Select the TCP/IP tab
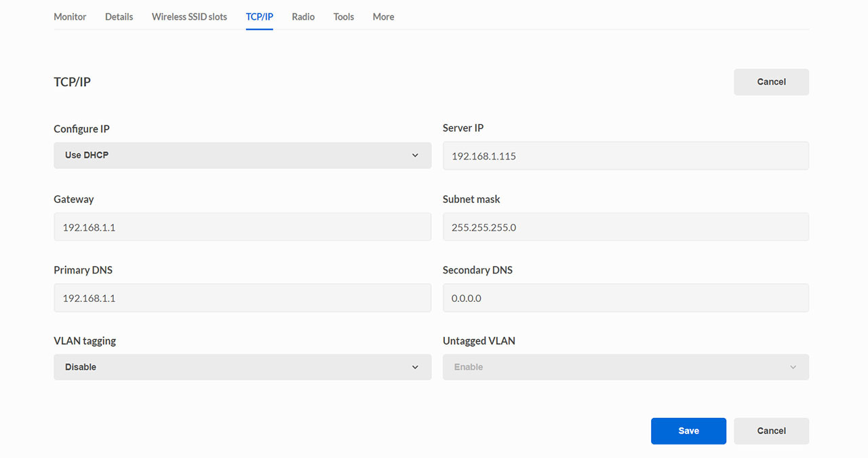 [x=259, y=16]
